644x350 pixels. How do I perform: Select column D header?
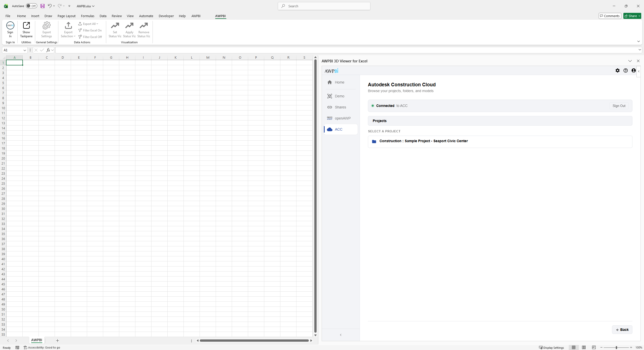point(63,57)
